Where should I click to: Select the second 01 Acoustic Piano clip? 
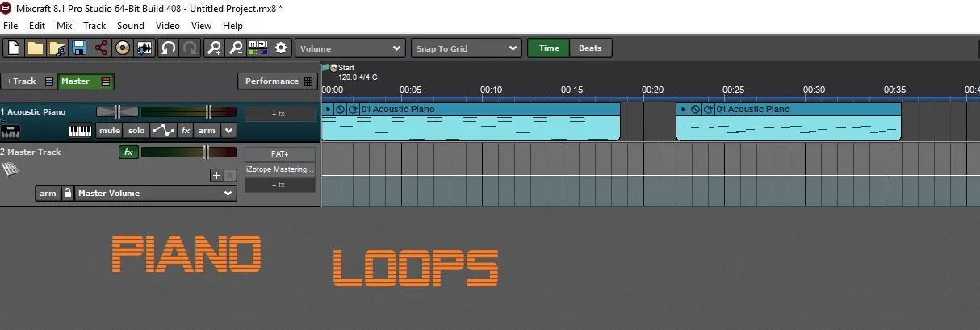[x=788, y=121]
